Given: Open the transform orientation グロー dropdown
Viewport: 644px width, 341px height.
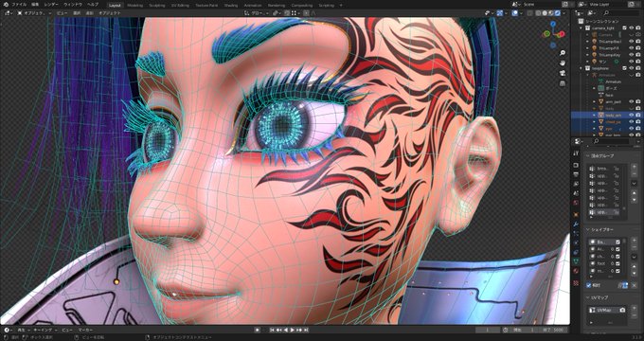Looking at the screenshot, I should (x=257, y=13).
